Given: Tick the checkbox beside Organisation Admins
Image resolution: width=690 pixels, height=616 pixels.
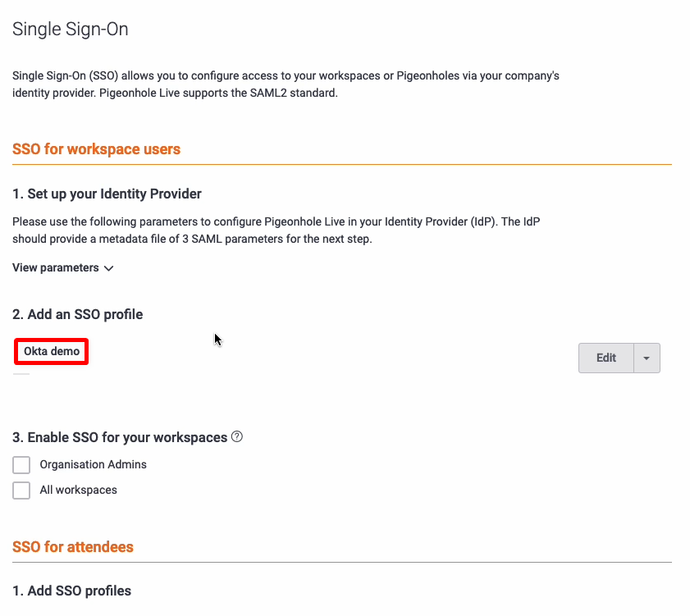Looking at the screenshot, I should click(21, 465).
